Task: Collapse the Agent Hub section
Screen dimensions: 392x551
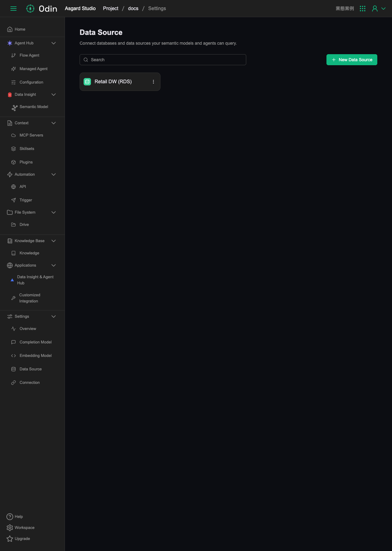Action: click(x=54, y=43)
